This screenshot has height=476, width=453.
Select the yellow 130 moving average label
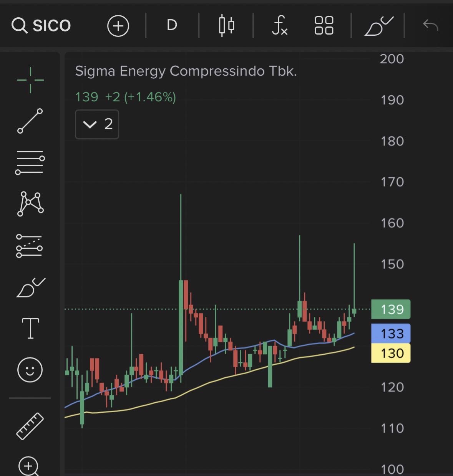point(391,353)
